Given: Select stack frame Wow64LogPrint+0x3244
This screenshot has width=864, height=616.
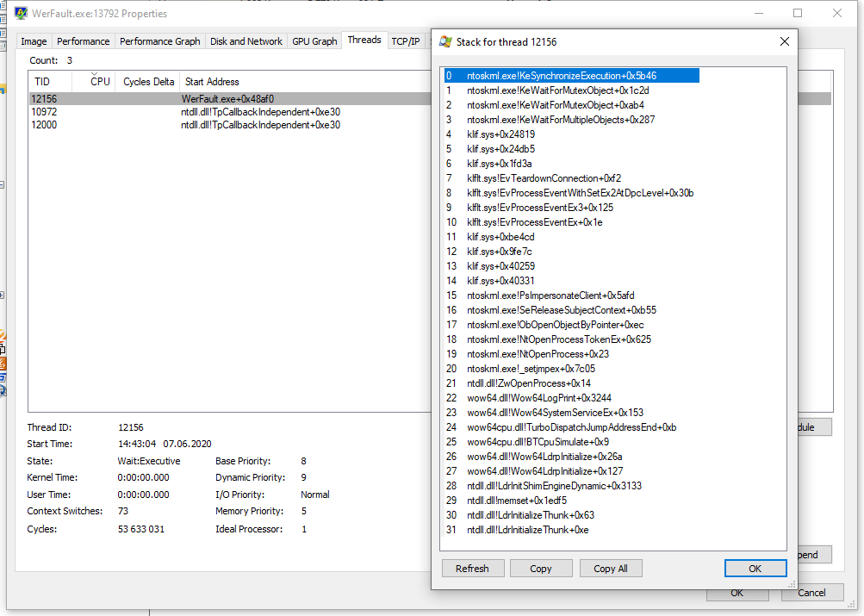Looking at the screenshot, I should [572, 398].
